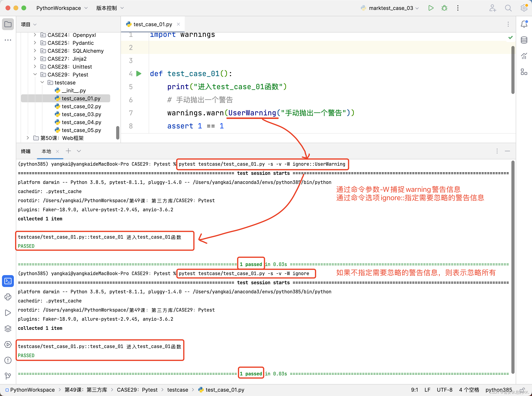Image resolution: width=532 pixels, height=396 pixels.
Task: Open editor tab options vertical dots
Action: point(508,24)
